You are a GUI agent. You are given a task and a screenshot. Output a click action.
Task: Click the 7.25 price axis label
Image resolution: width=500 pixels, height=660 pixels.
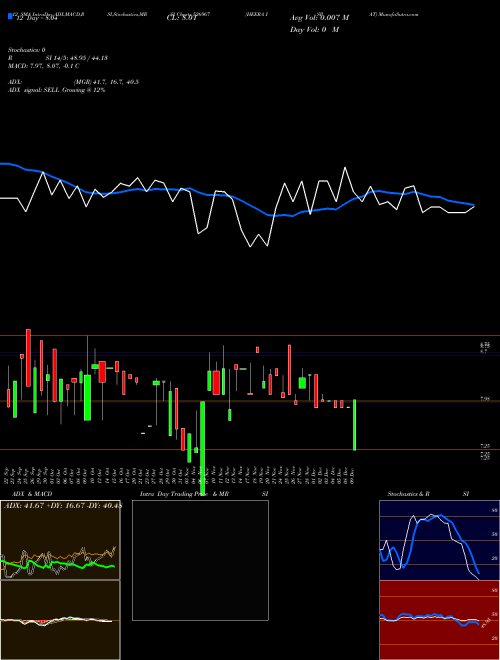[484, 446]
